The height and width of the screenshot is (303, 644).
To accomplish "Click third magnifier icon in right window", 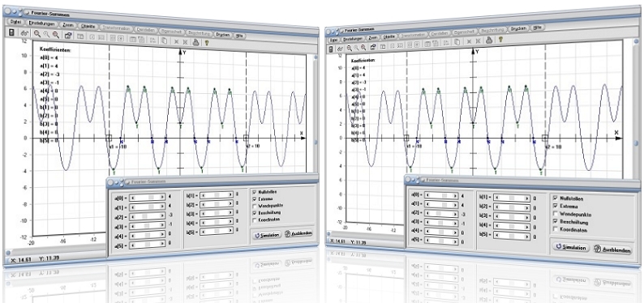I will pyautogui.click(x=363, y=47).
